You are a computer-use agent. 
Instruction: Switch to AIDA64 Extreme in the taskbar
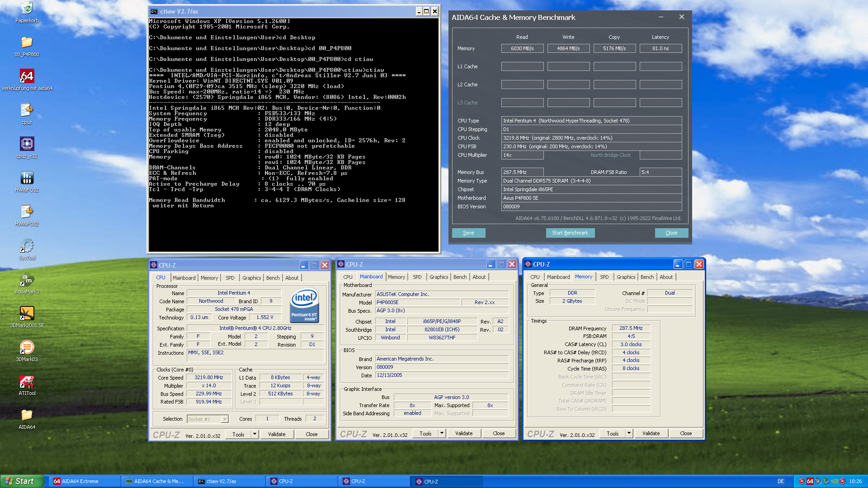pos(85,481)
